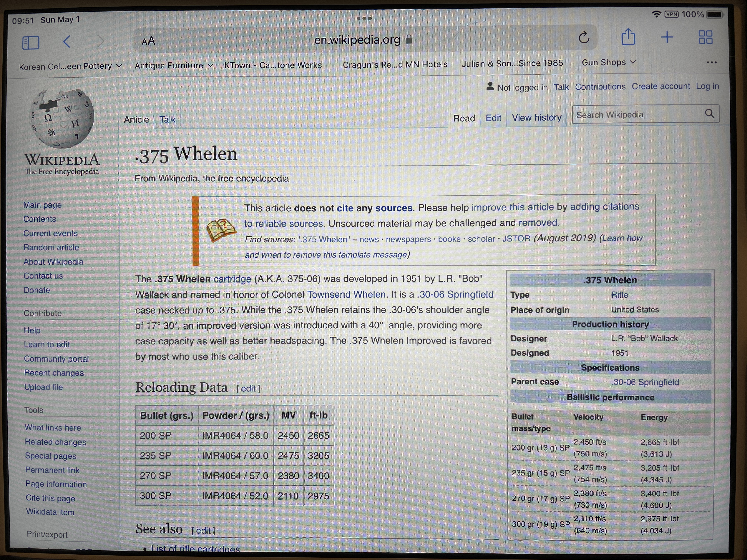Image resolution: width=747 pixels, height=560 pixels.
Task: Select the Read tab
Action: click(464, 118)
